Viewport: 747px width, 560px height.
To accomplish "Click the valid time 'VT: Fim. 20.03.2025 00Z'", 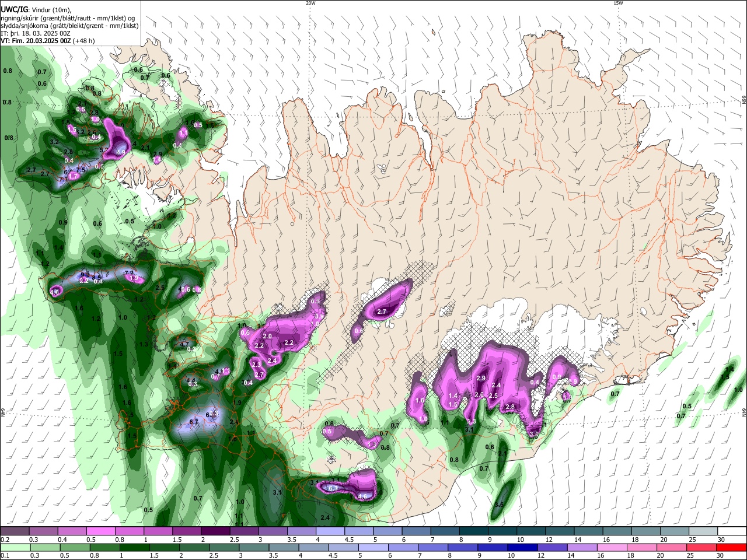I will [x=36, y=41].
